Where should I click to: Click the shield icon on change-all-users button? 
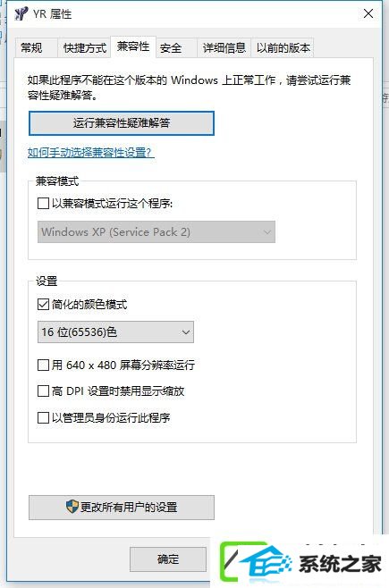(72, 507)
